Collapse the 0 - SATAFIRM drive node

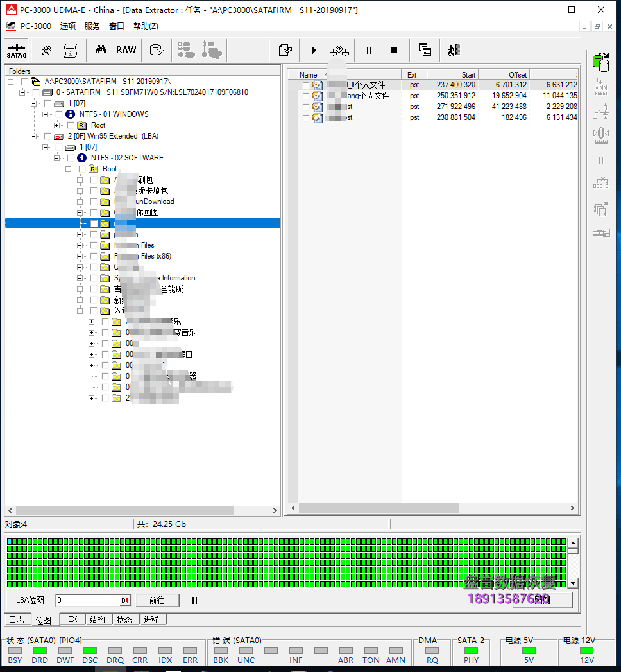click(22, 92)
